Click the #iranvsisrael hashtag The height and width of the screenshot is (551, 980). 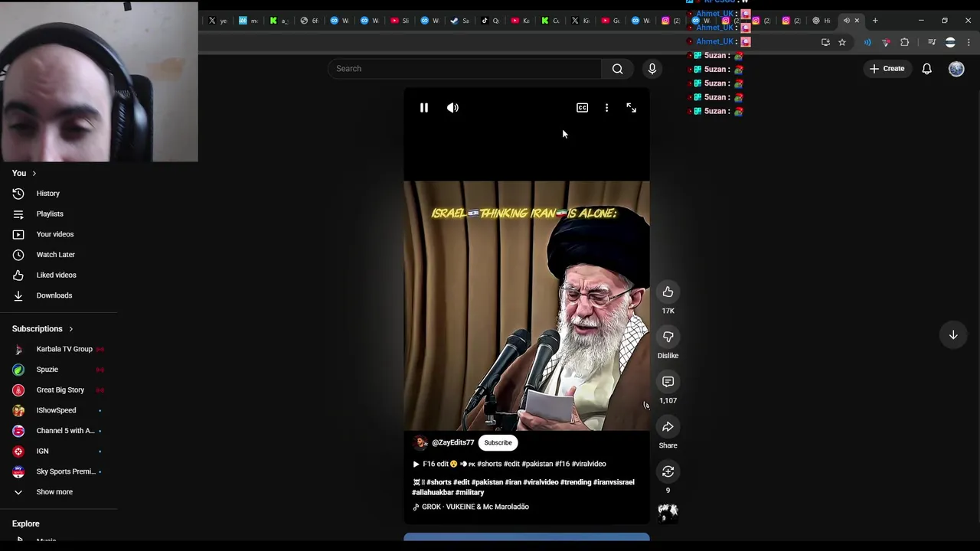[x=614, y=483]
